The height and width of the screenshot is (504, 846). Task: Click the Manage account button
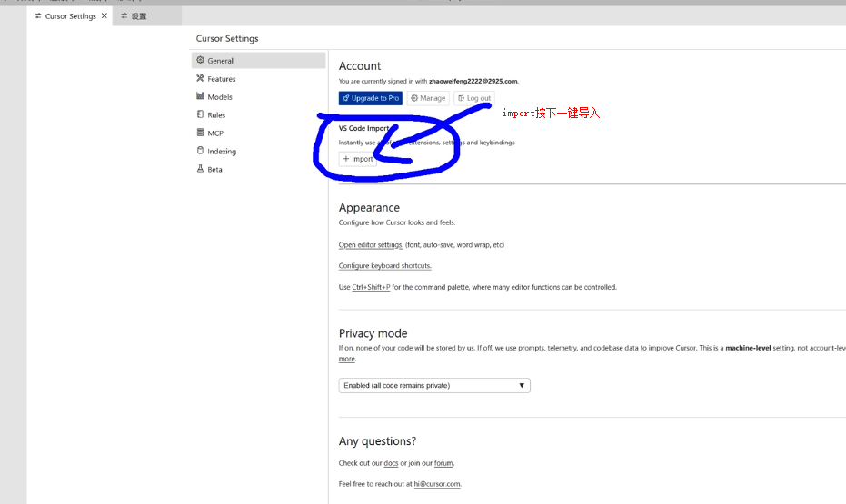point(428,98)
